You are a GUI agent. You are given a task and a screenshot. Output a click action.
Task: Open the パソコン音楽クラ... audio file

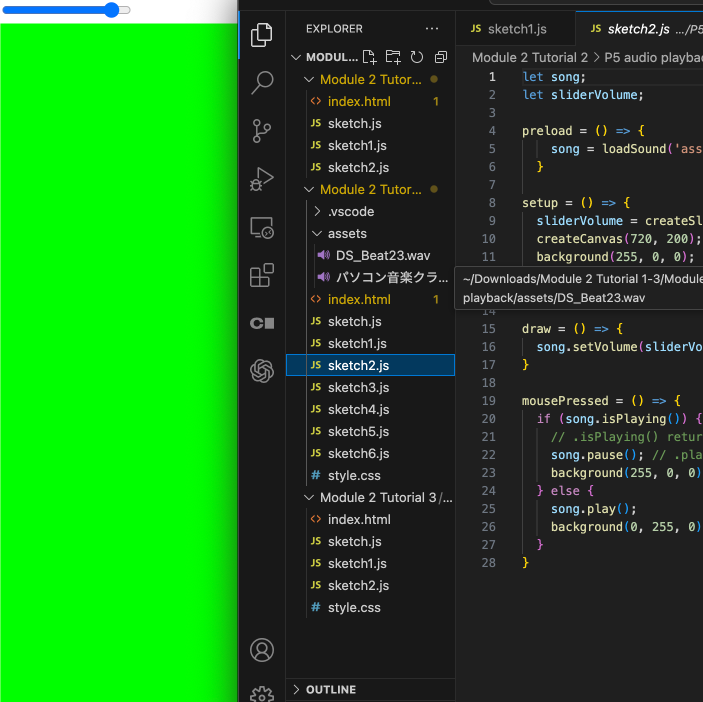[x=370, y=277]
